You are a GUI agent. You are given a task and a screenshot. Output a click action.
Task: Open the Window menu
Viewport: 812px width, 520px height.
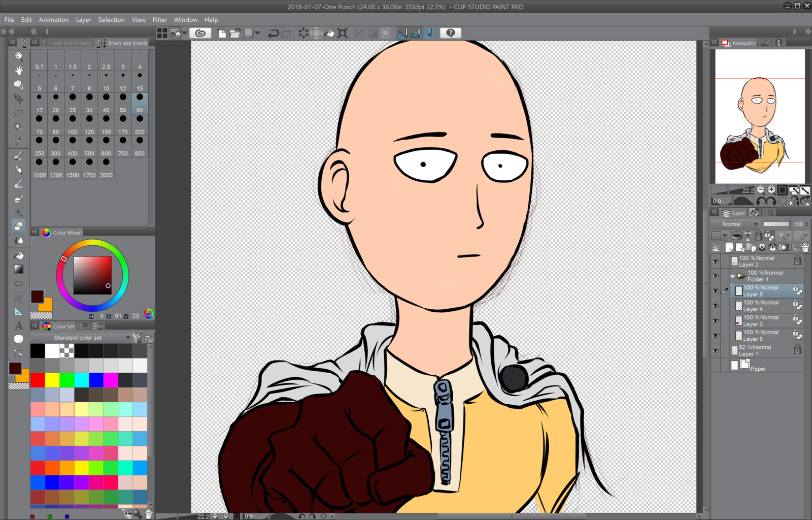[x=186, y=20]
